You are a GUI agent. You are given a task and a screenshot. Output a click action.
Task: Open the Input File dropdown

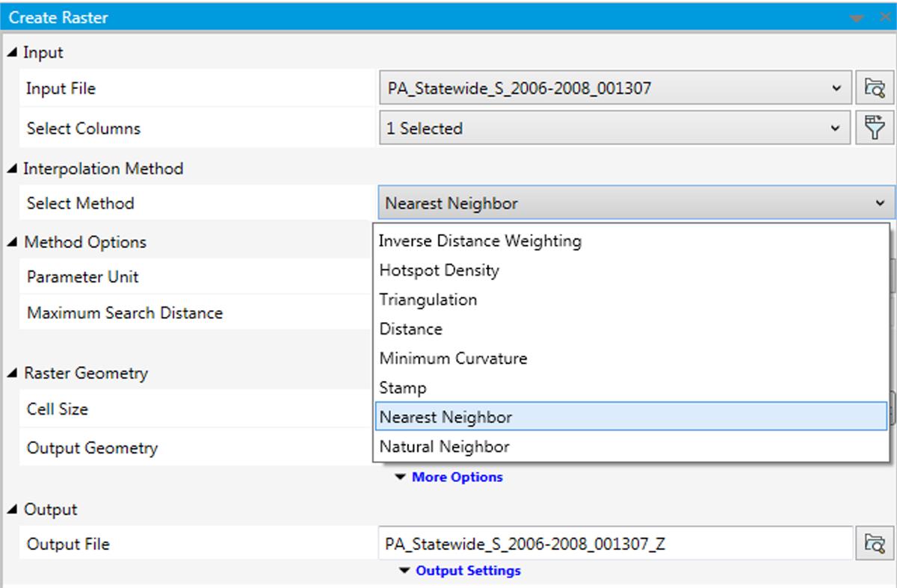[x=836, y=89]
